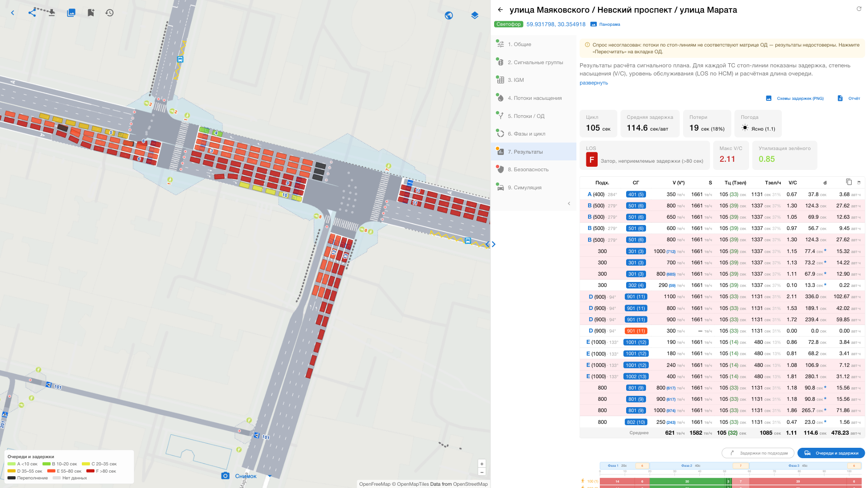This screenshot has height=488, width=868.
Task: Click the add bookmark icon
Action: coord(91,13)
